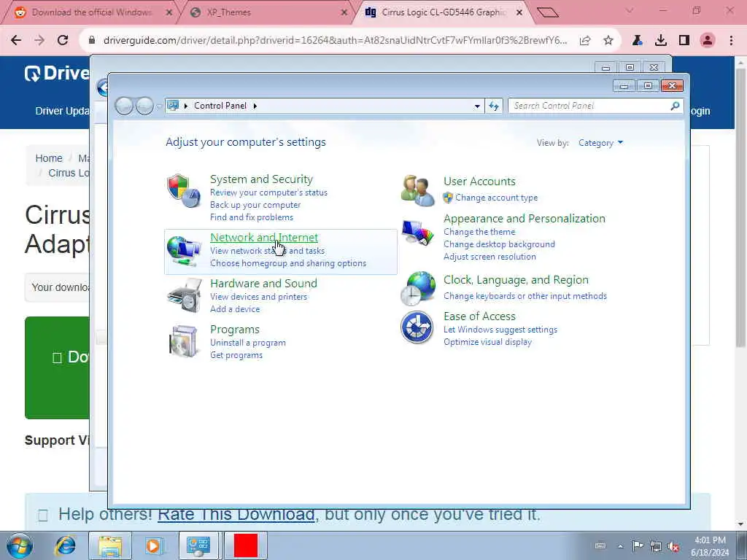Launch Internet Explorer from the taskbar
747x560 pixels.
tap(65, 545)
